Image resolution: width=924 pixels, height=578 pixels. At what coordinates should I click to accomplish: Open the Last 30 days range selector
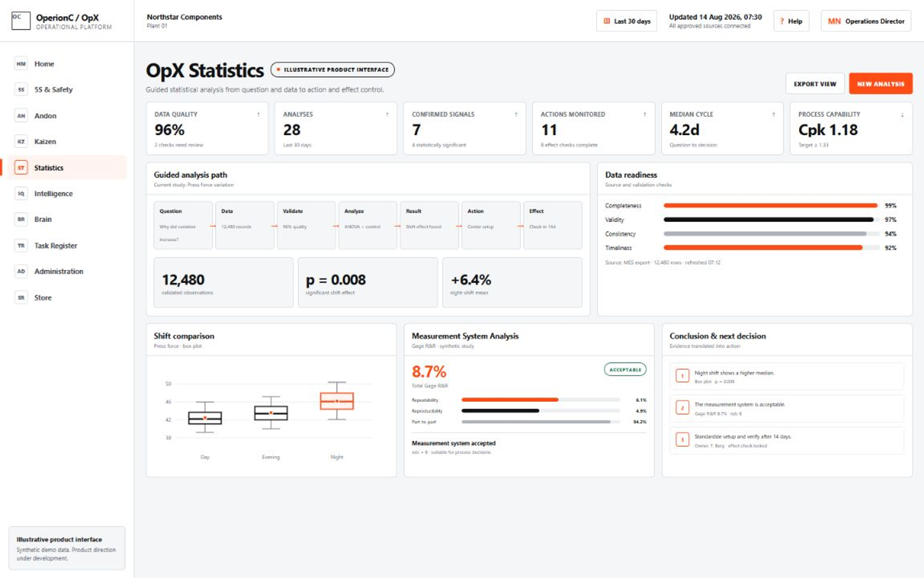click(x=627, y=21)
